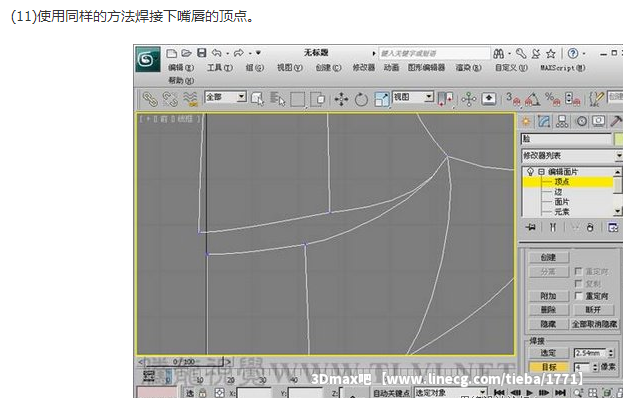Viewport: 623px width, 398px height.
Task: Select and Rotate tool
Action: point(361,99)
